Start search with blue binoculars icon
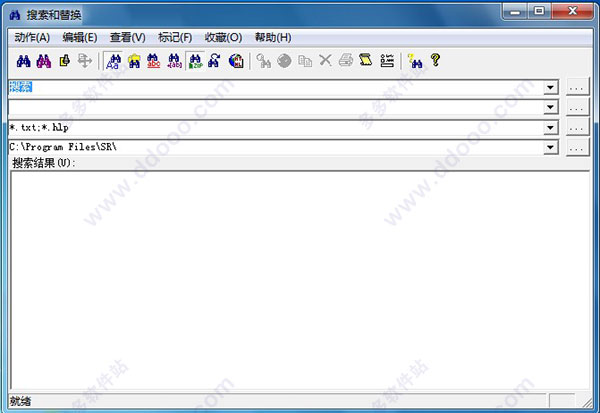Viewport: 600px width, 413px height. pos(24,61)
